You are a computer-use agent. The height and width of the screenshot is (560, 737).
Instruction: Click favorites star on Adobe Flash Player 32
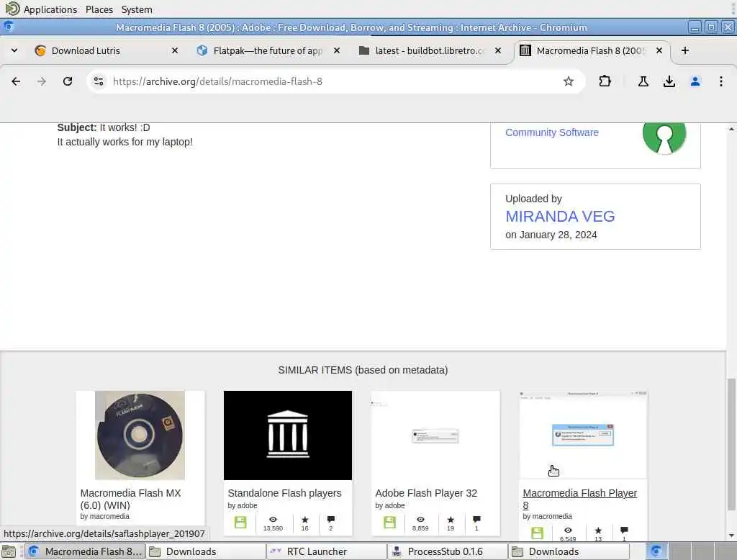click(451, 520)
